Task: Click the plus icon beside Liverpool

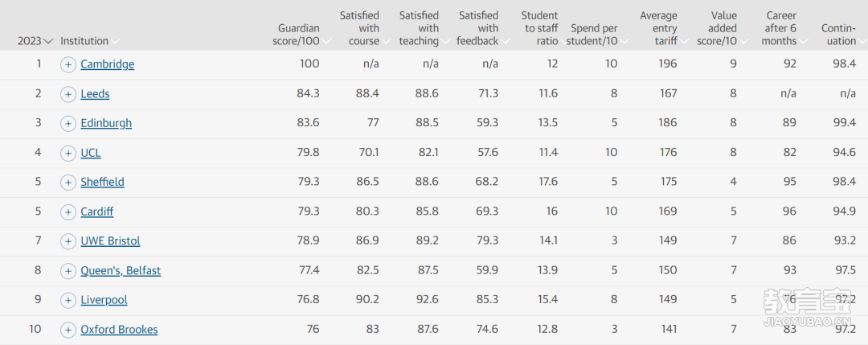Action: 68,301
